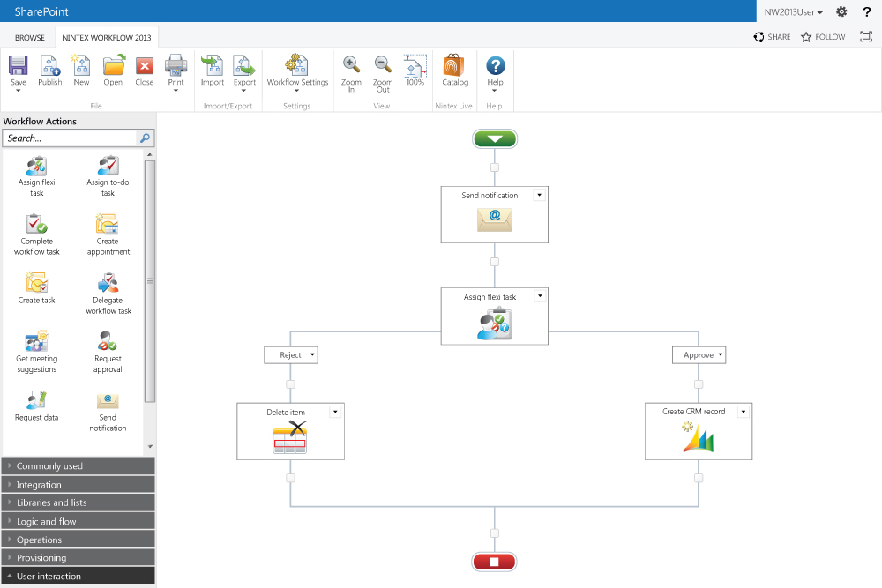
Task: Select the Delete item action on canvas
Action: (290, 431)
